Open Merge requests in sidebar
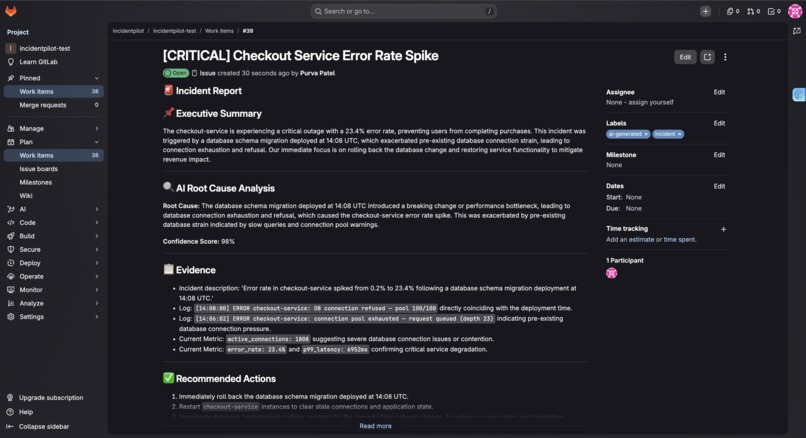The width and height of the screenshot is (806, 438). click(53, 105)
